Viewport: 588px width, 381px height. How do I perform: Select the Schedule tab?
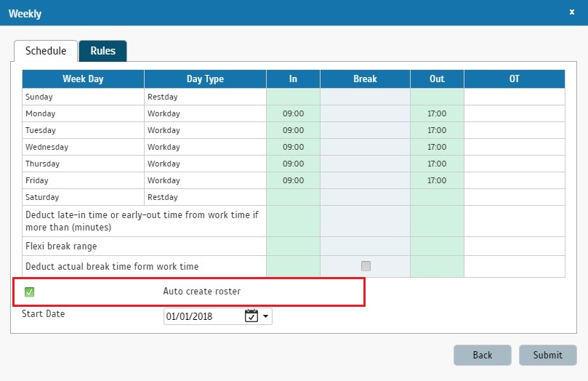click(x=46, y=51)
